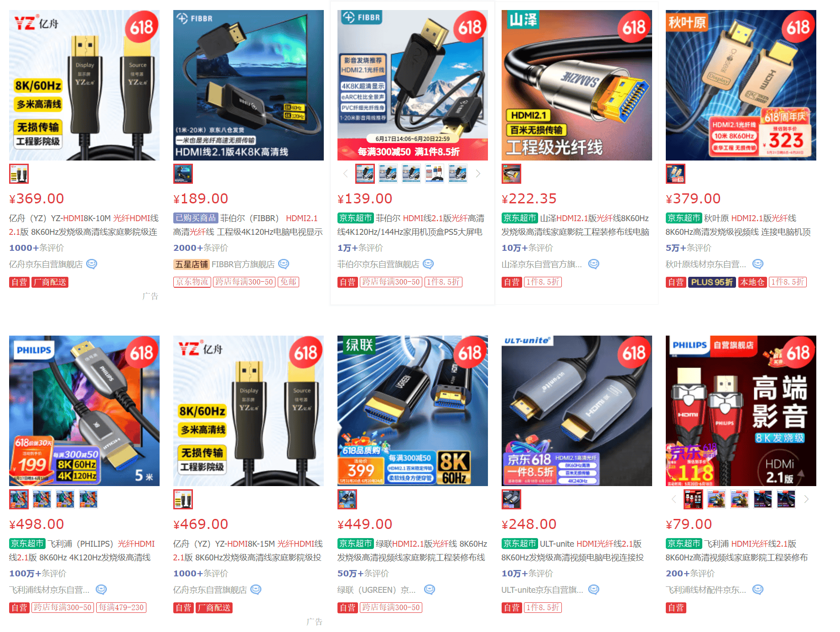The width and height of the screenshot is (840, 632).
Task: Open 亿舟京东自营旗舰店 store link of ¥369 item
Action: tap(46, 264)
